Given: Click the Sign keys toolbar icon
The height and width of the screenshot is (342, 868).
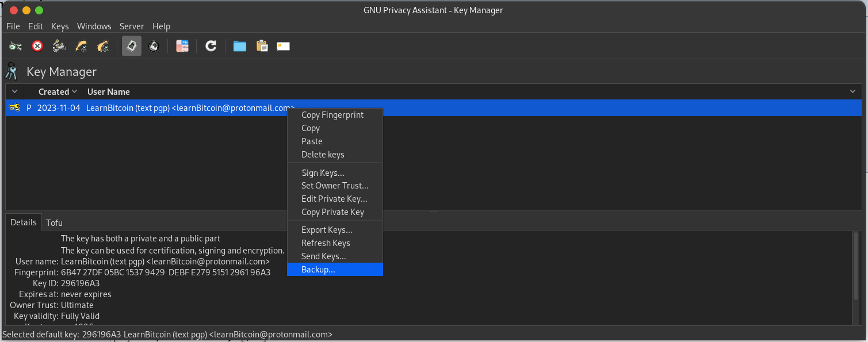Looking at the screenshot, I should coord(59,46).
